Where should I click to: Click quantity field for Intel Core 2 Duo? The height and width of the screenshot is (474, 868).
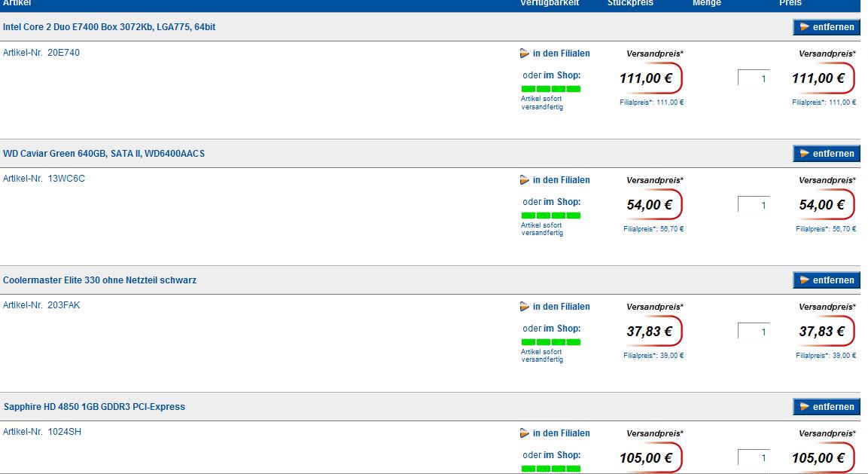[753, 78]
